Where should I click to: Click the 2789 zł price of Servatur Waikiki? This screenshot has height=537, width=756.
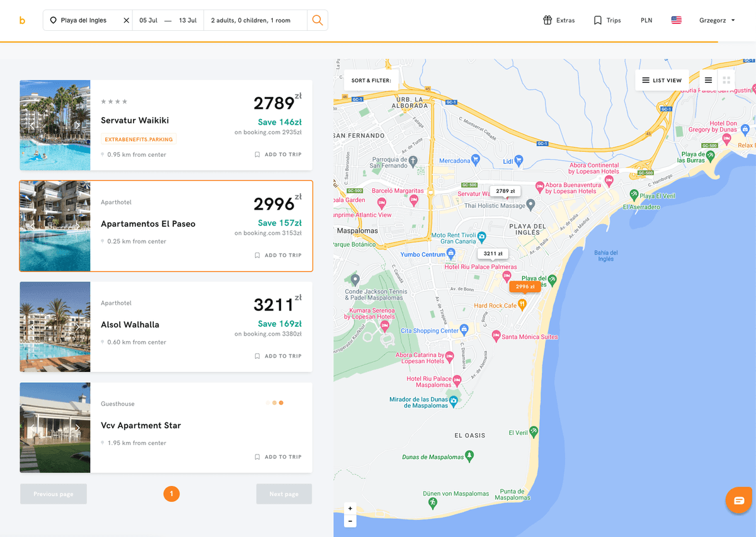coord(277,103)
